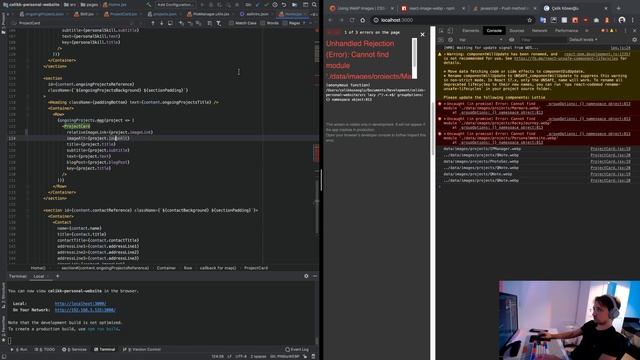The width and height of the screenshot is (640, 360).
Task: Open the Default levels dropdown in console
Action: [x=583, y=40]
